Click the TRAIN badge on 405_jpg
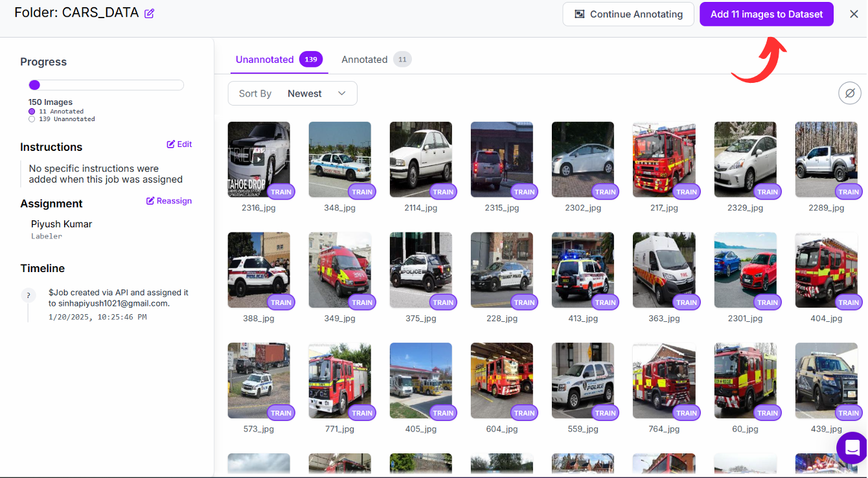This screenshot has width=868, height=478. coord(443,413)
